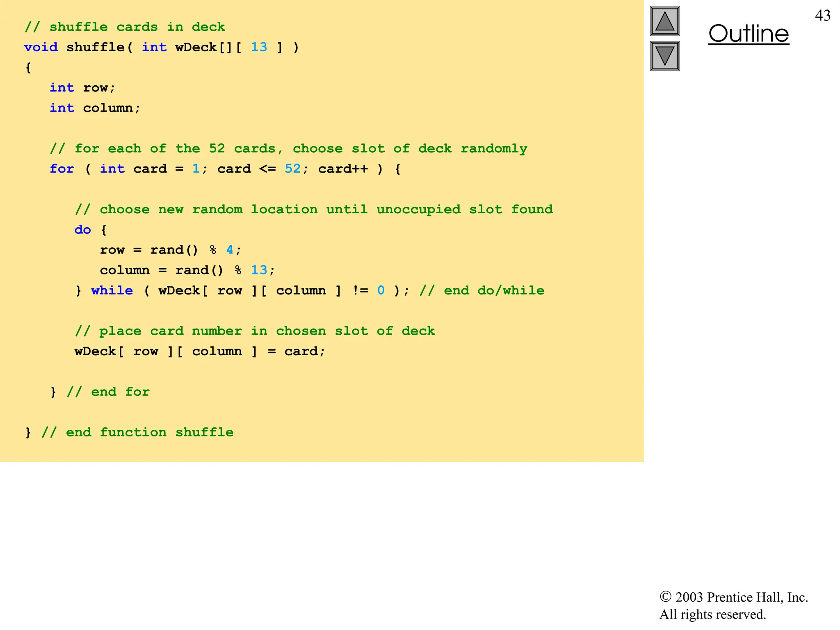Click the 'All rights reserved.' line
The width and height of the screenshot is (840, 630).
coord(712,614)
